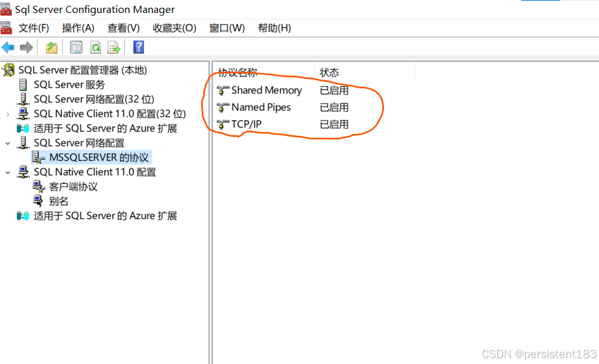Image resolution: width=599 pixels, height=364 pixels.
Task: Open the 文件(F) menu
Action: (x=34, y=28)
